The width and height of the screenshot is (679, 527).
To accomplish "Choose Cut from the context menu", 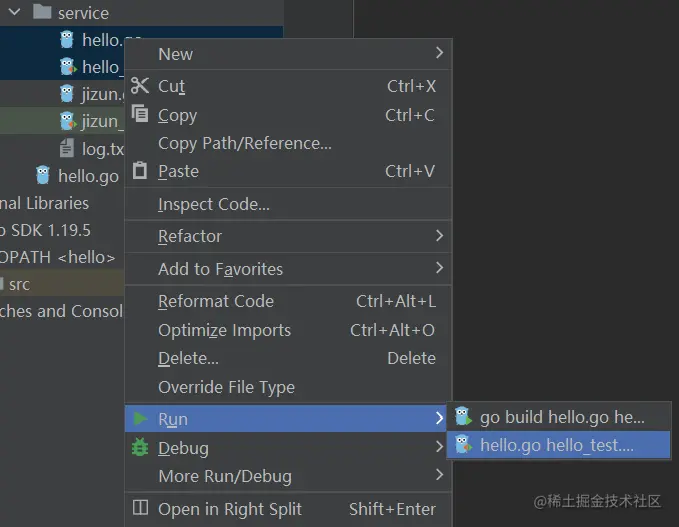I will click(288, 86).
